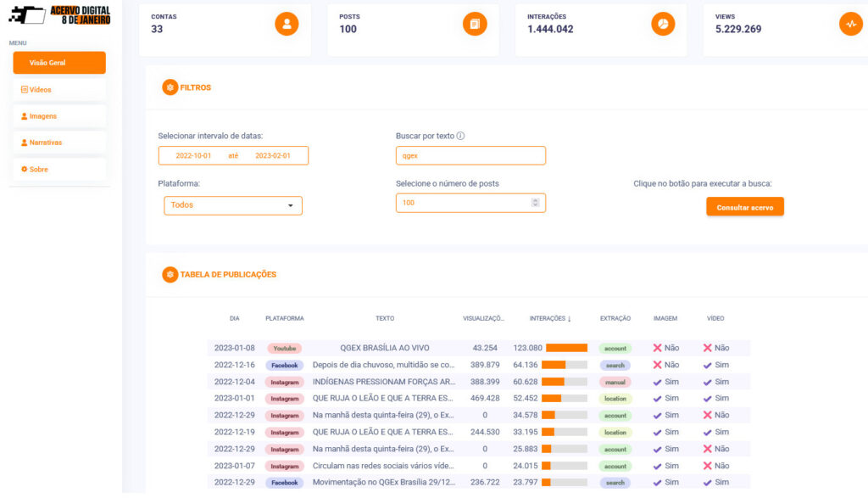Screen dimensions: 868x498
Task: Click the Tabela de Publicações header icon
Action: coord(170,275)
